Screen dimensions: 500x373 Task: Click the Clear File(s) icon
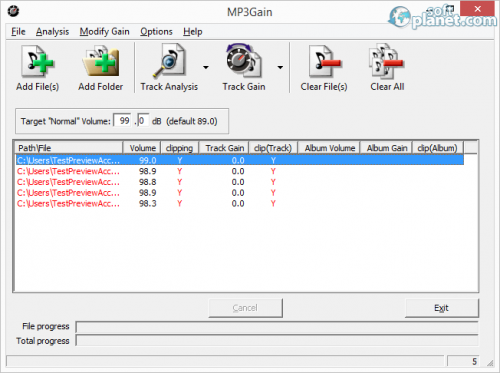pyautogui.click(x=324, y=61)
